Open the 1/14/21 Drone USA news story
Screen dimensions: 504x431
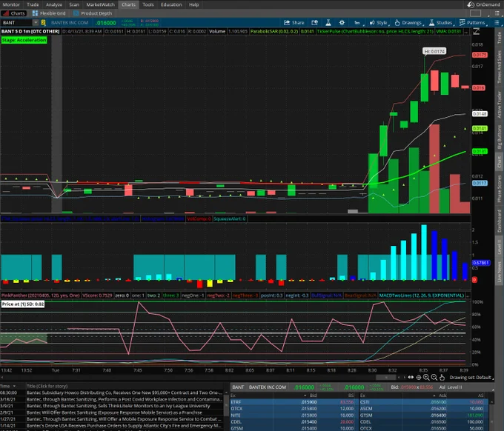(111, 426)
